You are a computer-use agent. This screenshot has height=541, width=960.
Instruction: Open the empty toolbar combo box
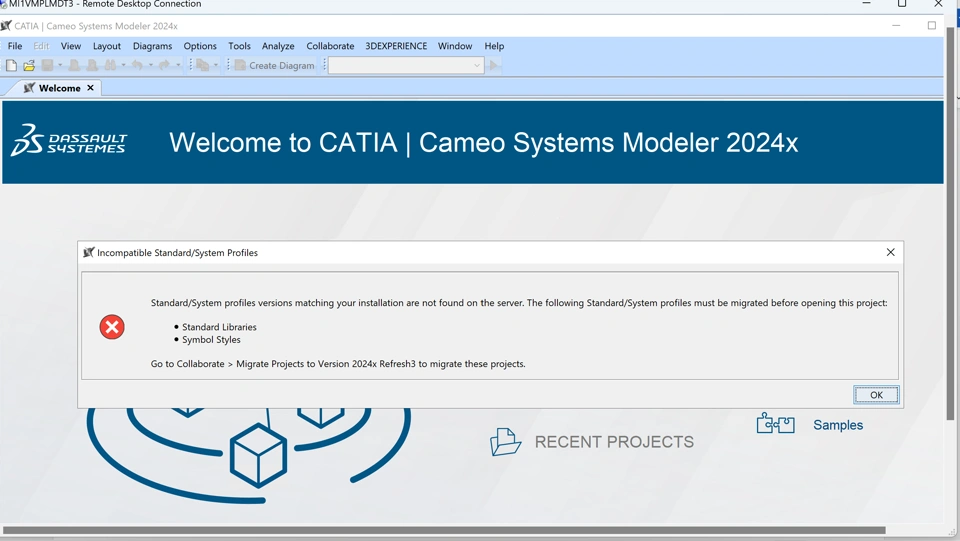pyautogui.click(x=406, y=65)
